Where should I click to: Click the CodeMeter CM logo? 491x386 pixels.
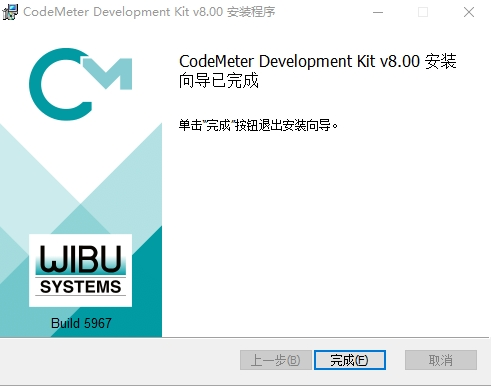pos(80,84)
